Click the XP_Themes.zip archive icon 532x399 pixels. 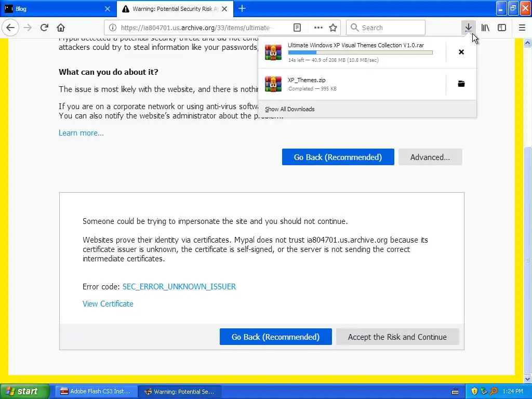(273, 84)
